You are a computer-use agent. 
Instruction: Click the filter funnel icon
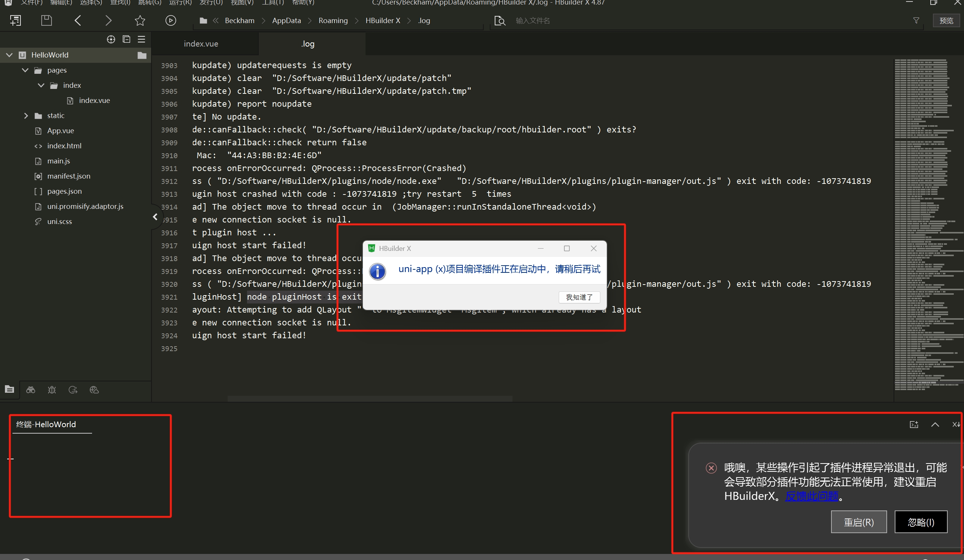click(916, 20)
